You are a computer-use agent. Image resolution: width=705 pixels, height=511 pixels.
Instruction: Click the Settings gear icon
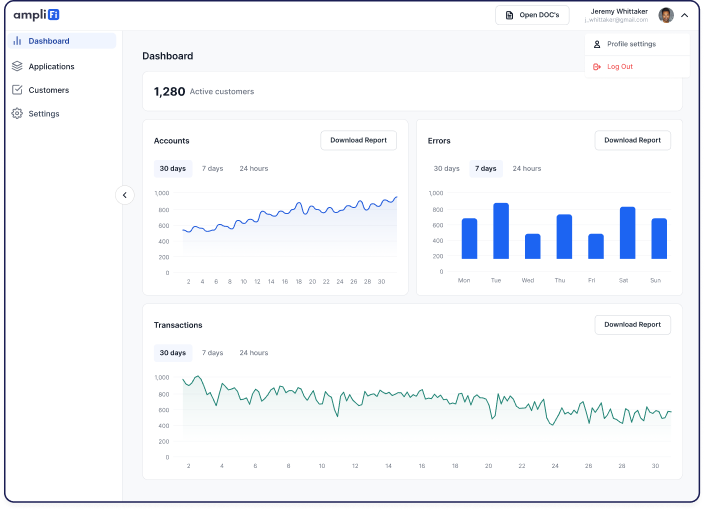(x=18, y=114)
